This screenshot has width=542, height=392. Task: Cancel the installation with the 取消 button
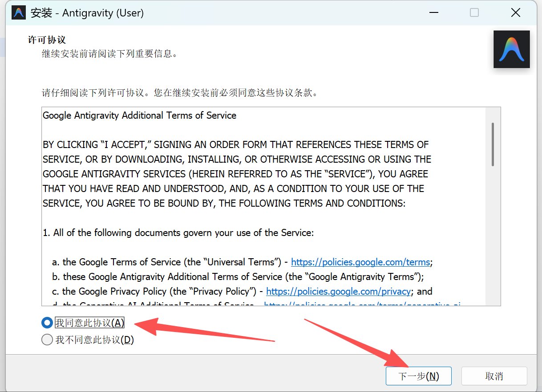tap(494, 376)
